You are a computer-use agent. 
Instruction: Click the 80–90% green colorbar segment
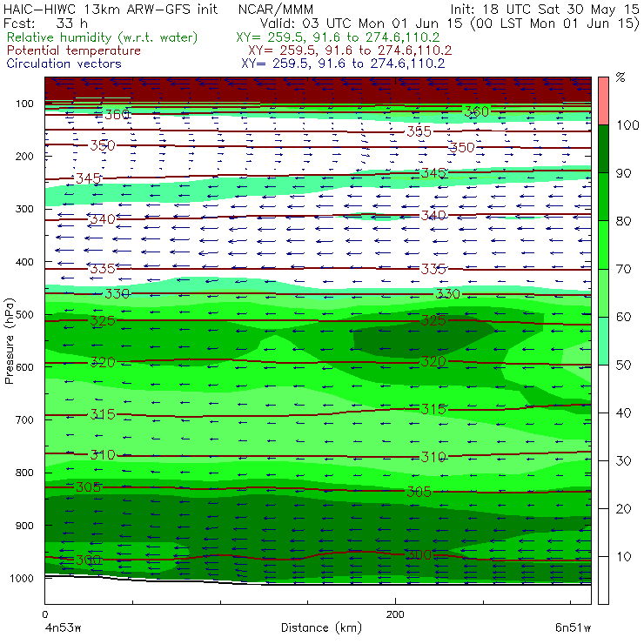click(x=603, y=197)
